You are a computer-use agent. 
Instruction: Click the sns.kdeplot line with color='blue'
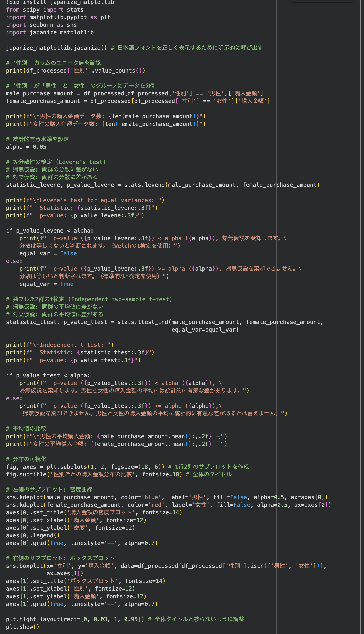pyautogui.click(x=167, y=497)
